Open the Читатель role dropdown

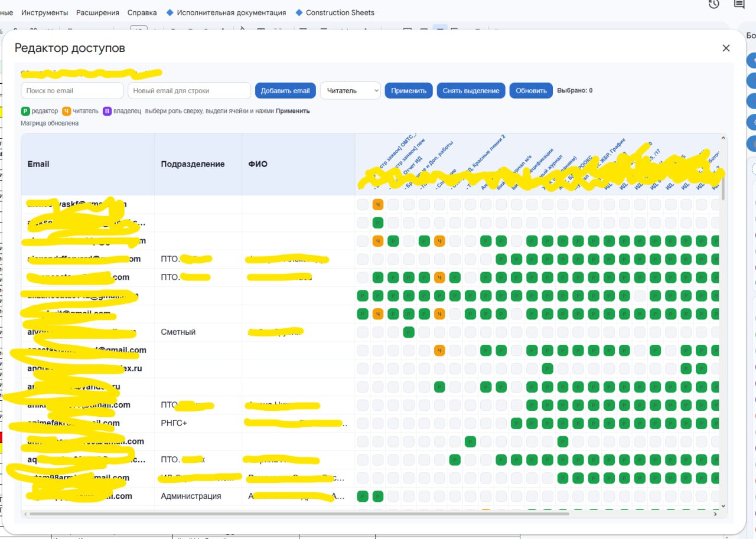(x=350, y=90)
